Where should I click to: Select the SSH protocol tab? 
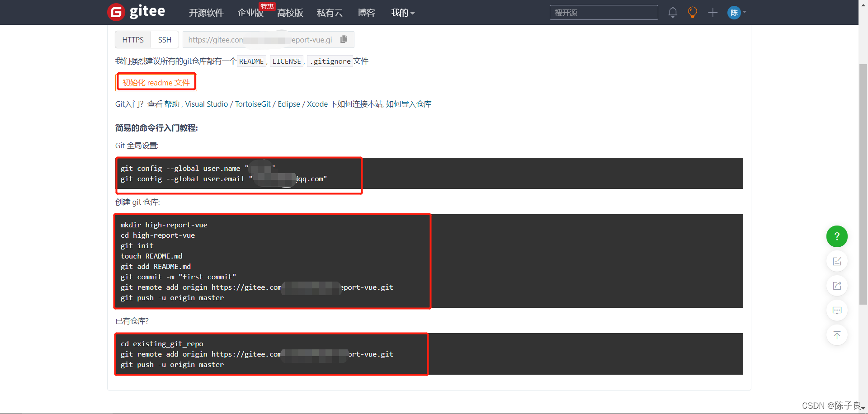pyautogui.click(x=165, y=40)
